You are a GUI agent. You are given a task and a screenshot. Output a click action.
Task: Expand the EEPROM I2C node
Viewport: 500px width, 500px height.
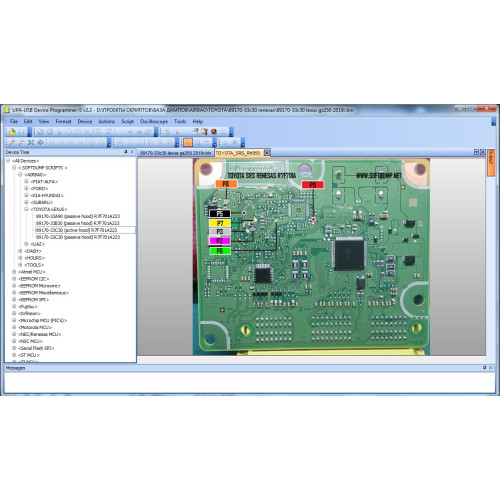[x=14, y=279]
